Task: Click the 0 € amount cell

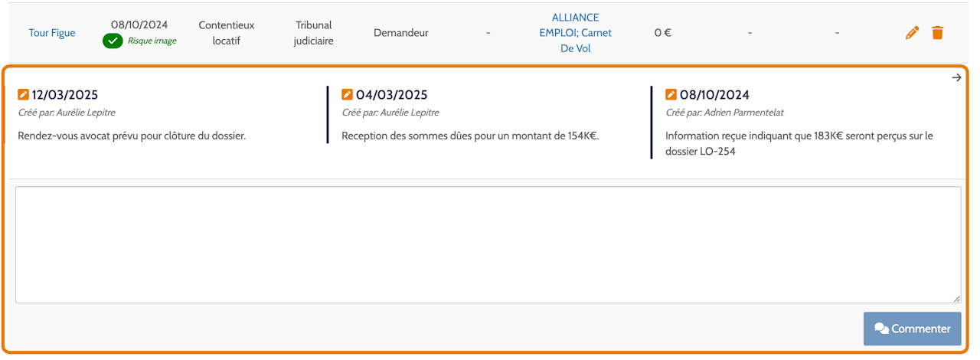Action: [x=663, y=33]
